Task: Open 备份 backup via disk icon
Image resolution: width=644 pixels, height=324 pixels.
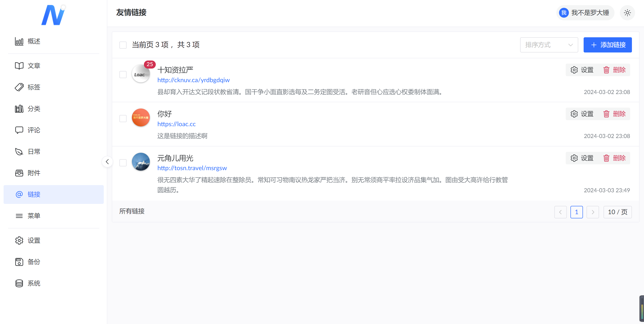Action: pos(19,262)
